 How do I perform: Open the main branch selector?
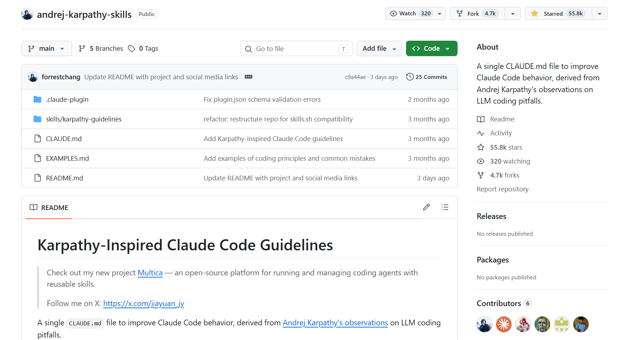tap(46, 48)
